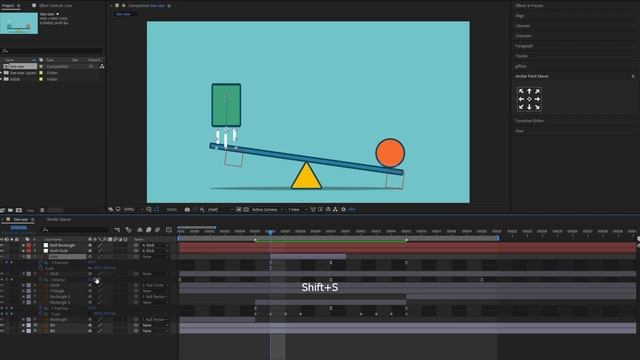Screen dimensions: 640x360
Task: Expand the See-saw Layers folder
Action: coord(1,73)
